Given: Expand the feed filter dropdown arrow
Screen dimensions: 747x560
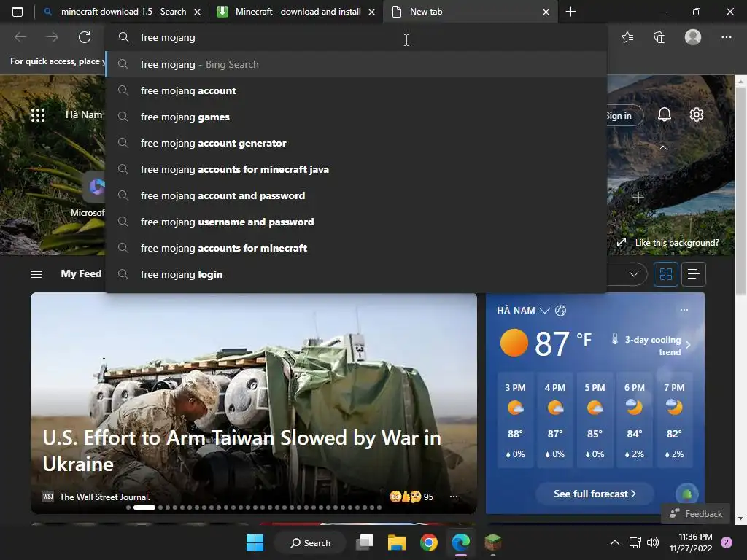Looking at the screenshot, I should (x=634, y=274).
